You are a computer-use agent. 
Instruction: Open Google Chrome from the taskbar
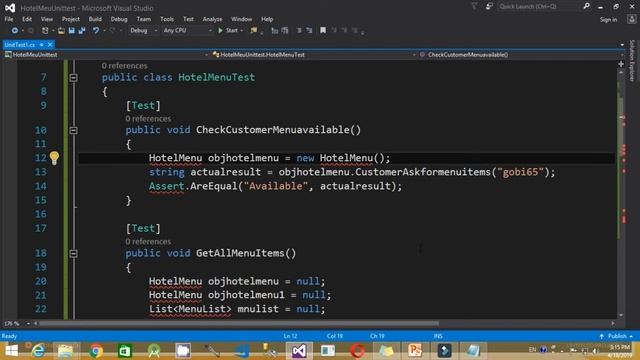pos(96,351)
